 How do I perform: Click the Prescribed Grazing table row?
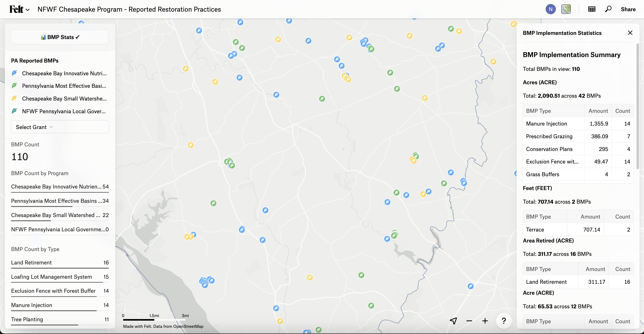(578, 136)
